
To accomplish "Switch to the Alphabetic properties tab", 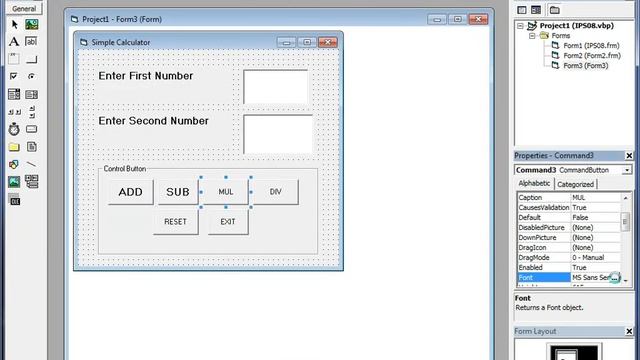I will point(534,184).
